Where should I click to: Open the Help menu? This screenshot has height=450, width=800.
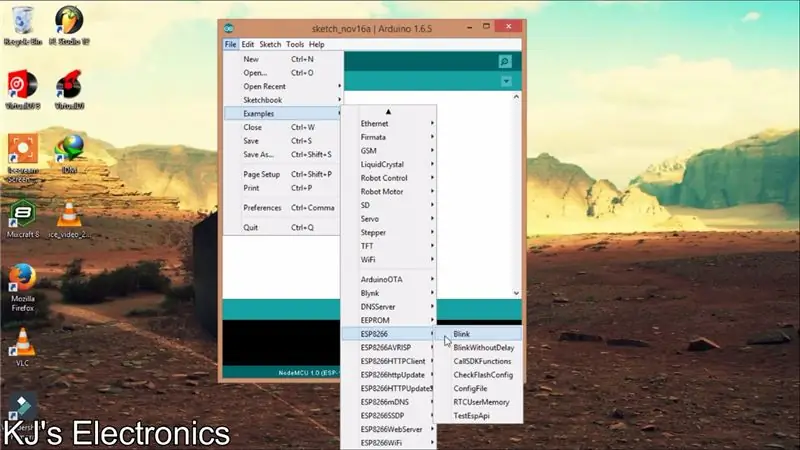316,44
